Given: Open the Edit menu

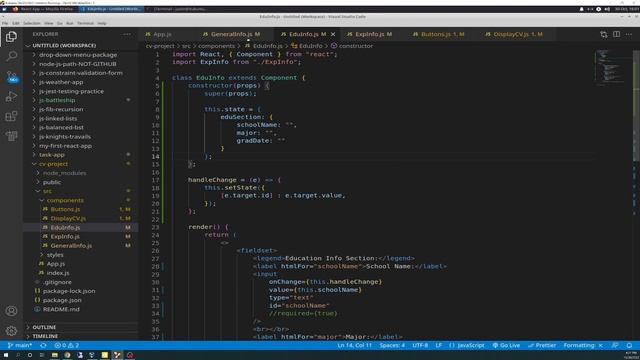Looking at the screenshot, I should pyautogui.click(x=16, y=23).
